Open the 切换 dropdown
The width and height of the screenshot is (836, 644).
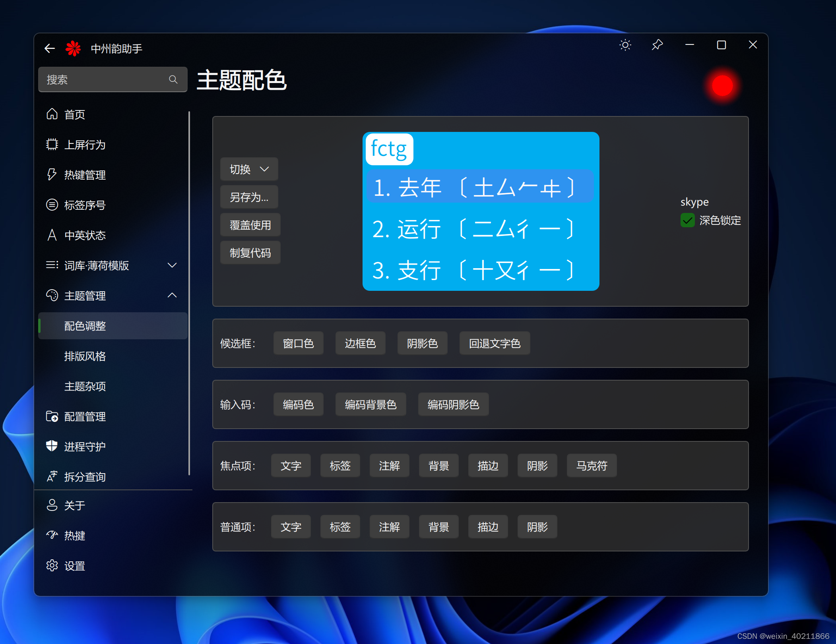[x=249, y=169]
